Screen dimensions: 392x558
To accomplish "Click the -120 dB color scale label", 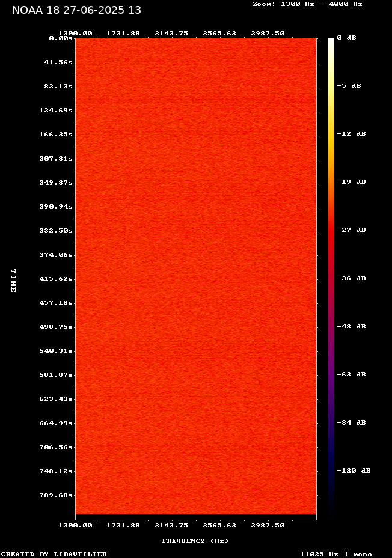I will (354, 470).
